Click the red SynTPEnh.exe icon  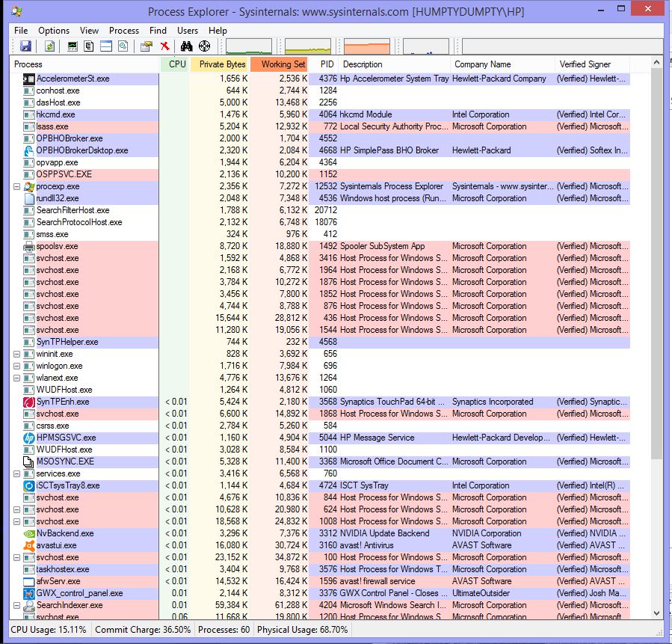coord(28,402)
